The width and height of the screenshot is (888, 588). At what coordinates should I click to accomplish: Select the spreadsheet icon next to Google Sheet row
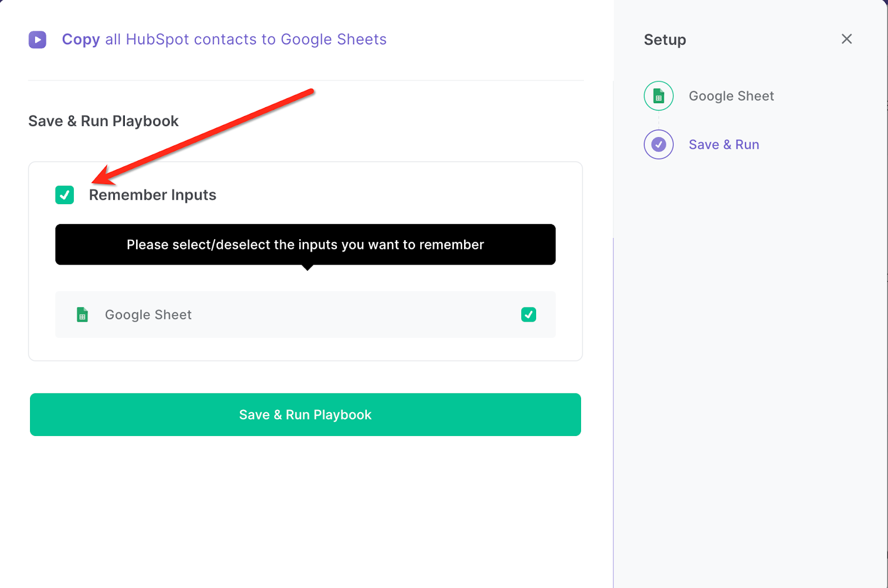(x=82, y=315)
